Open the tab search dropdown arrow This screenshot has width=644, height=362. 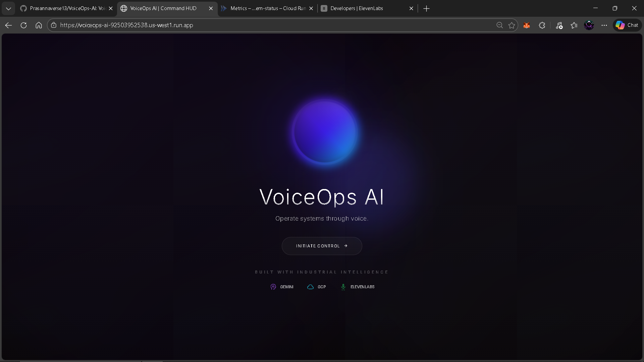pos(8,8)
